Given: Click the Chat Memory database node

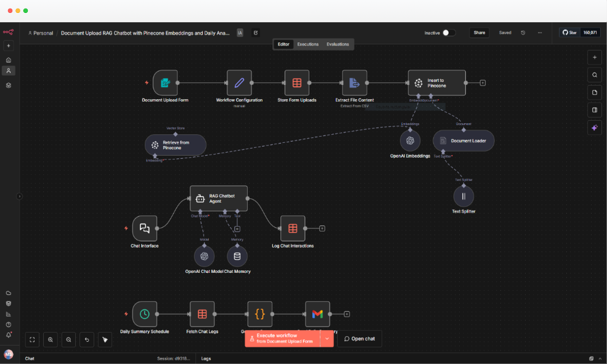Looking at the screenshot, I should 237,256.
